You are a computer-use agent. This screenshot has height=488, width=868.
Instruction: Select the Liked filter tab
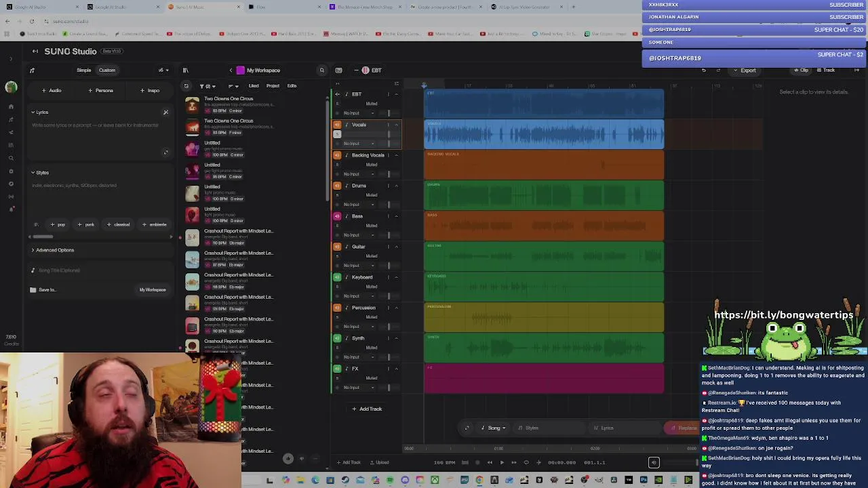pos(254,86)
